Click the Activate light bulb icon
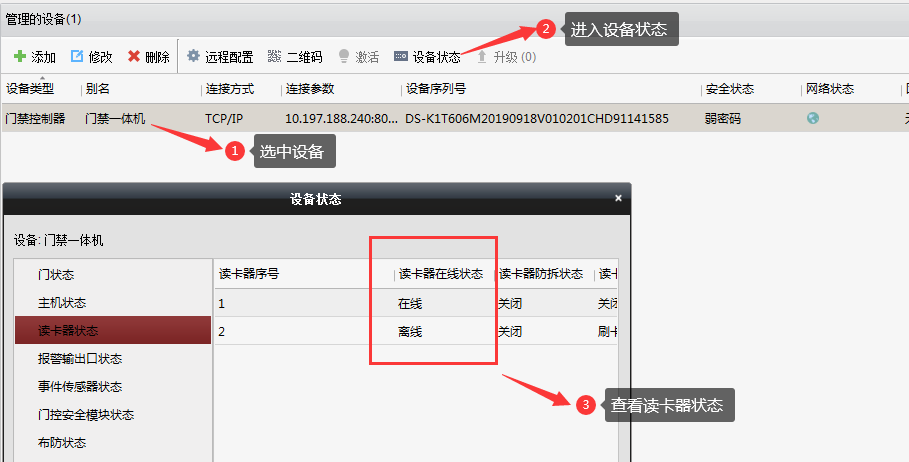909x462 pixels. 344,56
